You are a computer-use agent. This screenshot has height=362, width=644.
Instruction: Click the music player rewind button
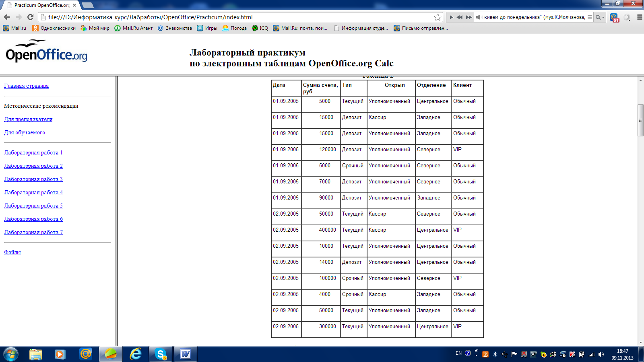pyautogui.click(x=460, y=17)
